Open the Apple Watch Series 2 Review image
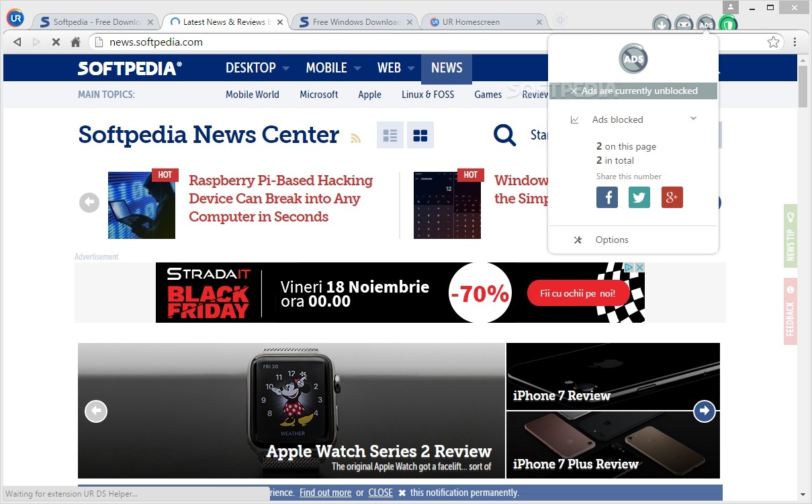 (x=291, y=411)
